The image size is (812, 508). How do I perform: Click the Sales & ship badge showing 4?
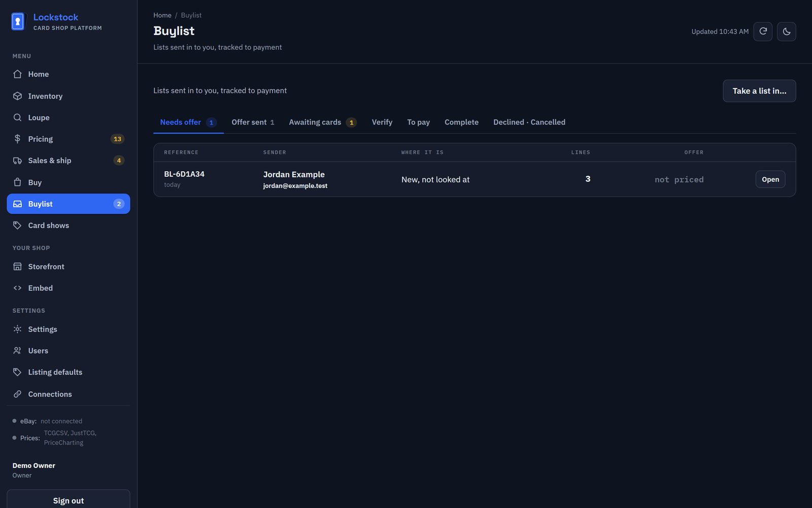pyautogui.click(x=119, y=161)
